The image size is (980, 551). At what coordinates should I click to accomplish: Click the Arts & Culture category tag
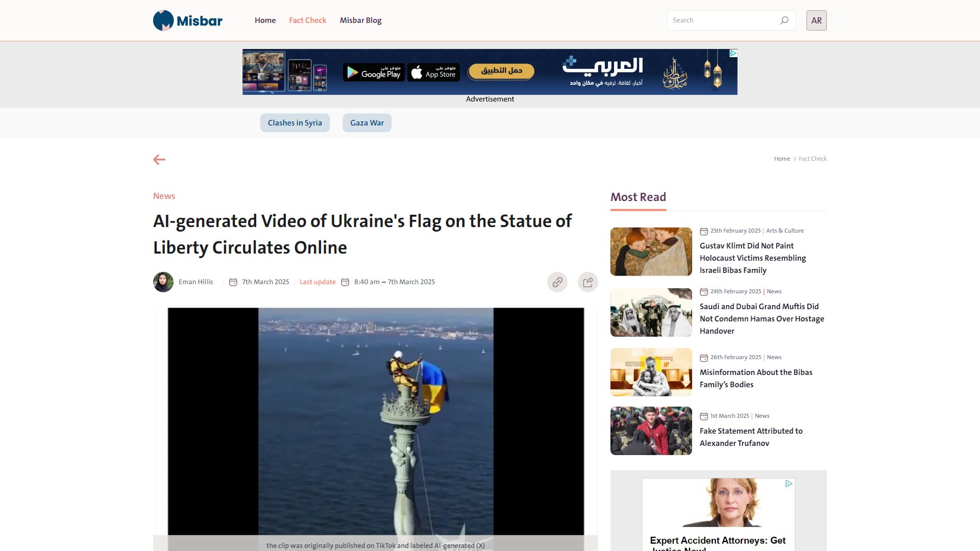click(785, 231)
